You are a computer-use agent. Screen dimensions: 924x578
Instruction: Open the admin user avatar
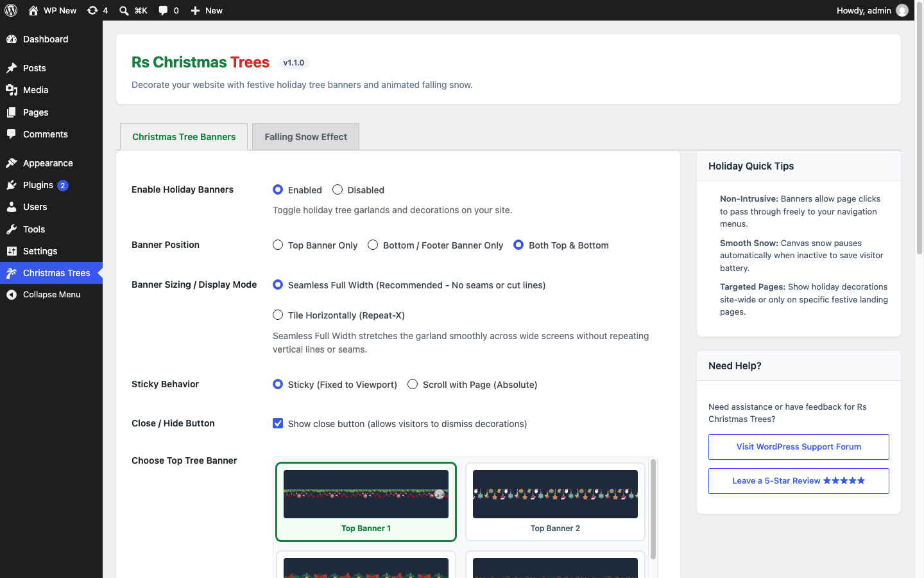click(902, 10)
